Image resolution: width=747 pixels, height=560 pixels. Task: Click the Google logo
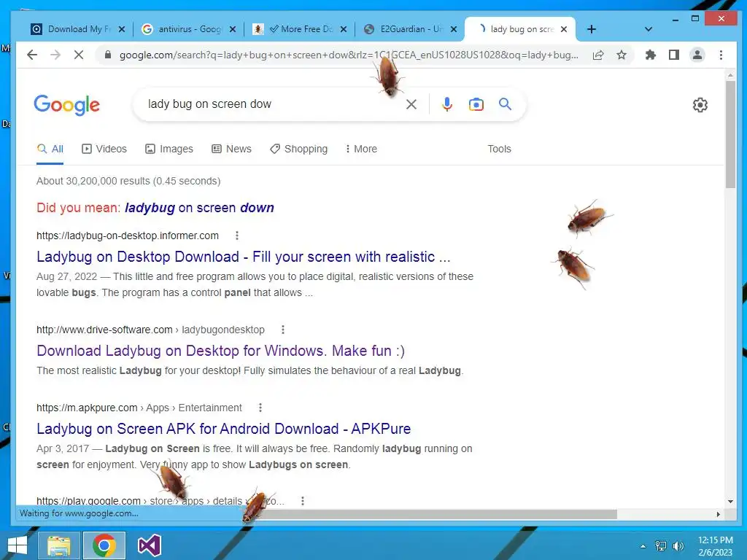(66, 105)
